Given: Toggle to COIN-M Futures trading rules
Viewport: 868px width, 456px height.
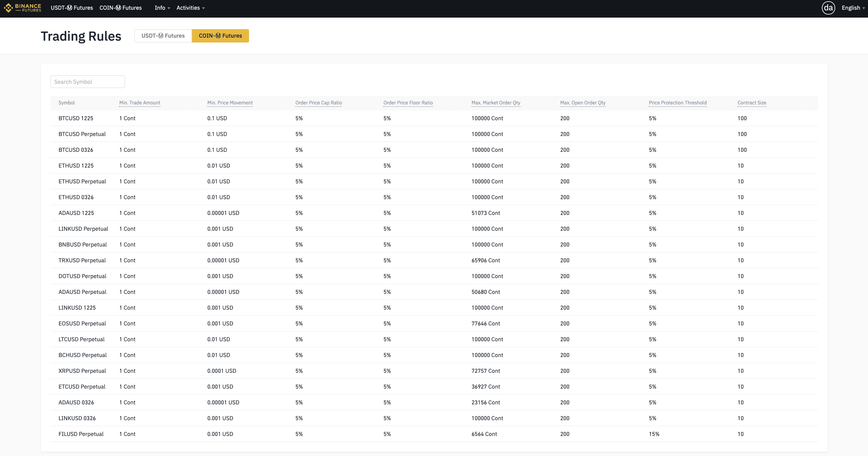Looking at the screenshot, I should (220, 36).
